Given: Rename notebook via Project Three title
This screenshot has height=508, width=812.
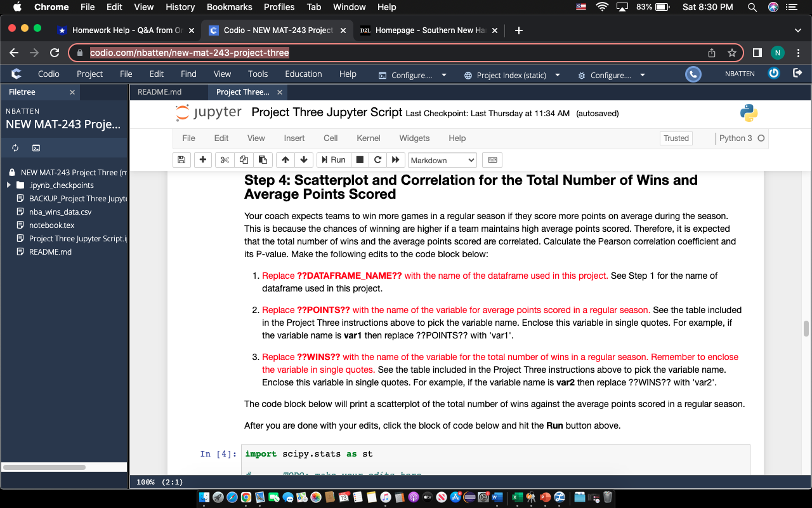Looking at the screenshot, I should [327, 112].
